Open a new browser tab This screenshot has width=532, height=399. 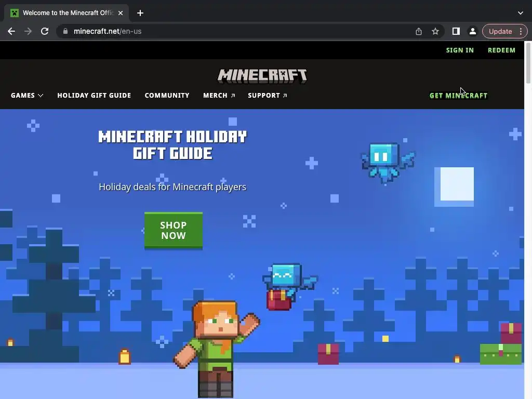coord(140,13)
